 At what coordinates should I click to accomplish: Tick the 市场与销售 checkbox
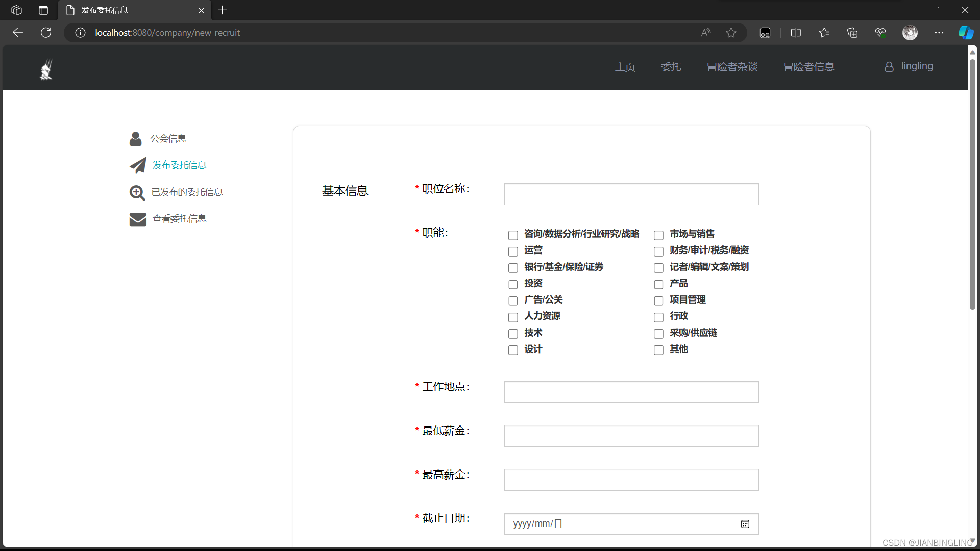click(x=658, y=235)
